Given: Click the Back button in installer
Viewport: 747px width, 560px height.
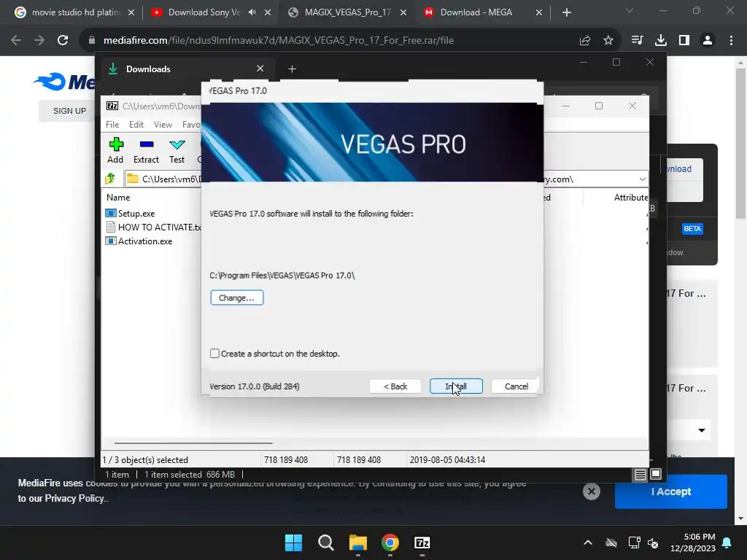Looking at the screenshot, I should point(395,386).
